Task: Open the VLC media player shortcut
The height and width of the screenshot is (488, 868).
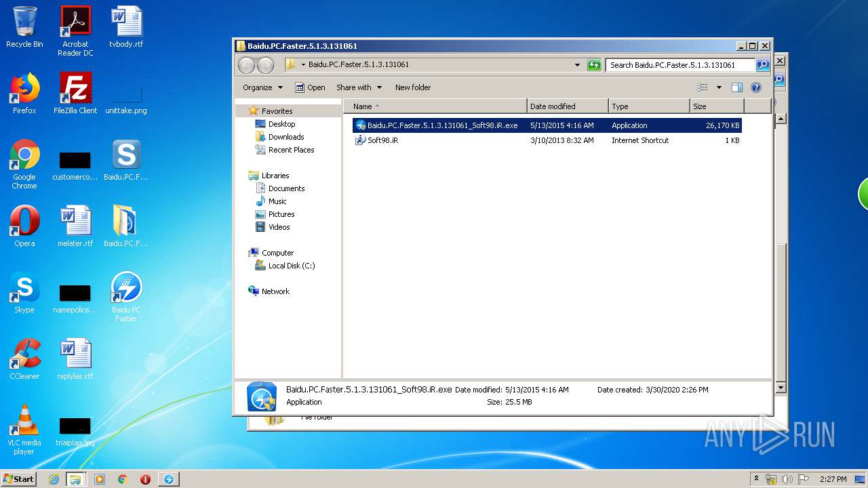Action: [24, 430]
